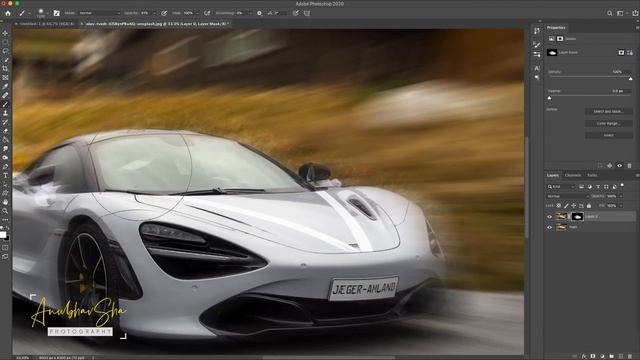Switch to the Paths tab

pos(592,175)
